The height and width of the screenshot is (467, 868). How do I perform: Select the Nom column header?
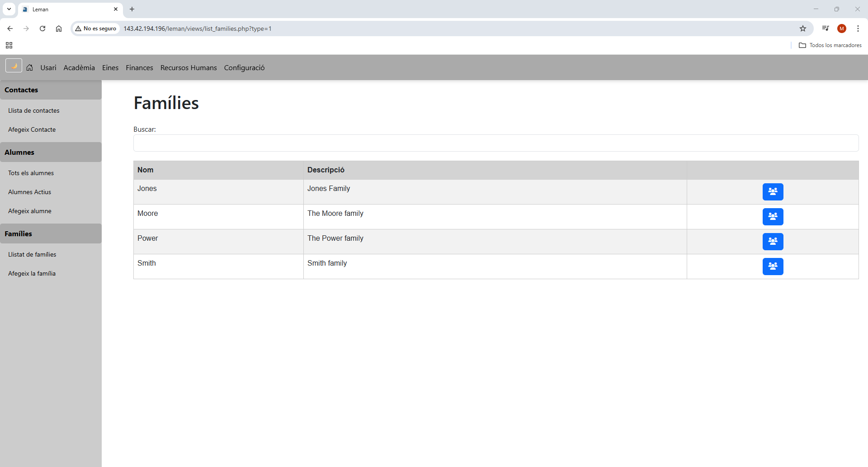coord(218,170)
